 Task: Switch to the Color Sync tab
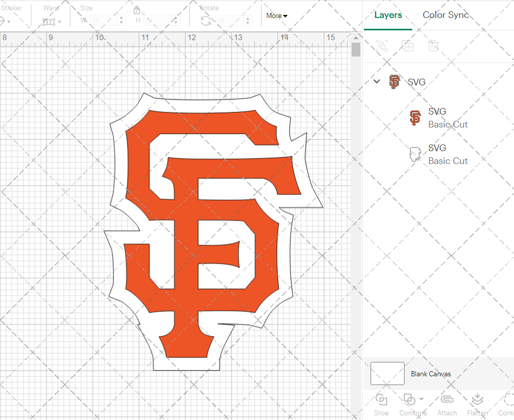pos(446,15)
